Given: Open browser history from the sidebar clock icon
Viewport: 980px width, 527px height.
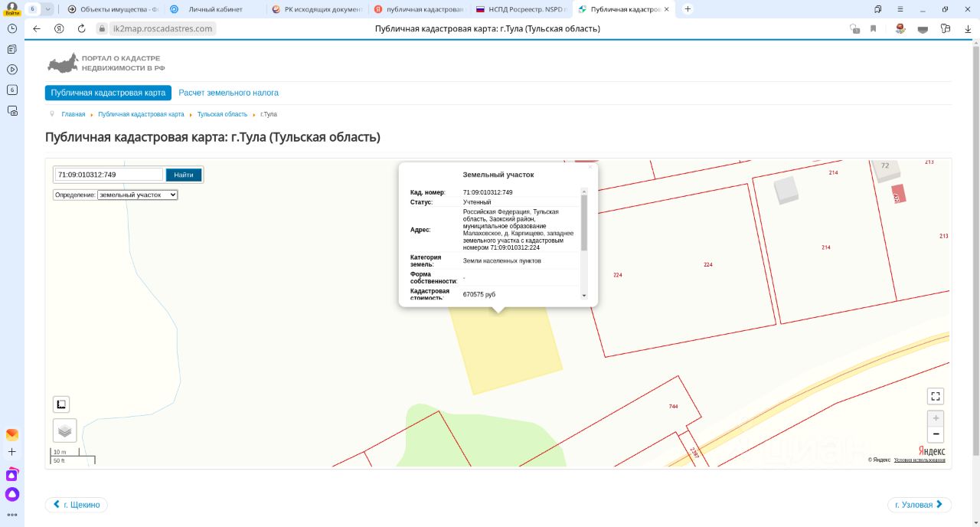Looking at the screenshot, I should pos(11,28).
